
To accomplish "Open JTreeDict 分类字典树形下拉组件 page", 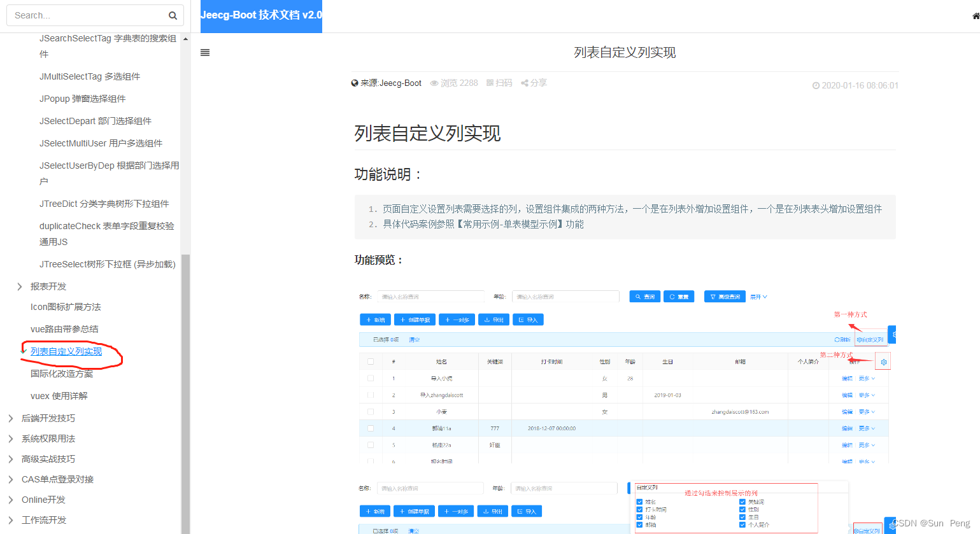I will pyautogui.click(x=104, y=204).
